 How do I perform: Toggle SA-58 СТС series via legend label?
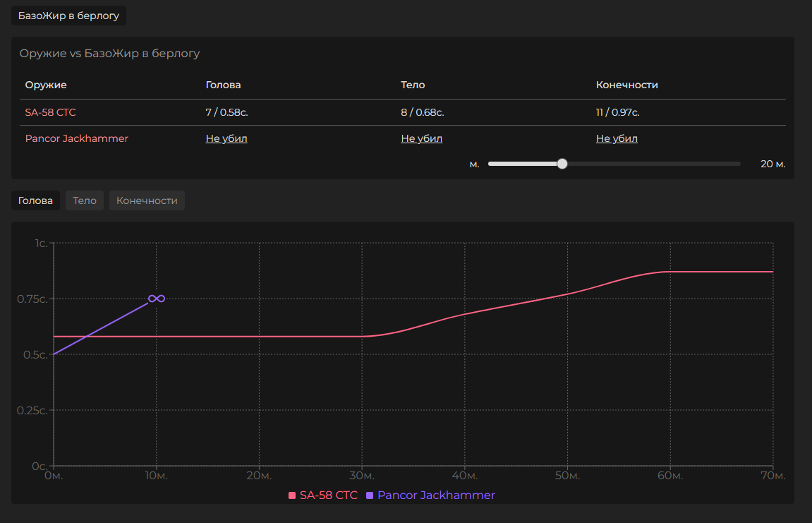tap(328, 495)
